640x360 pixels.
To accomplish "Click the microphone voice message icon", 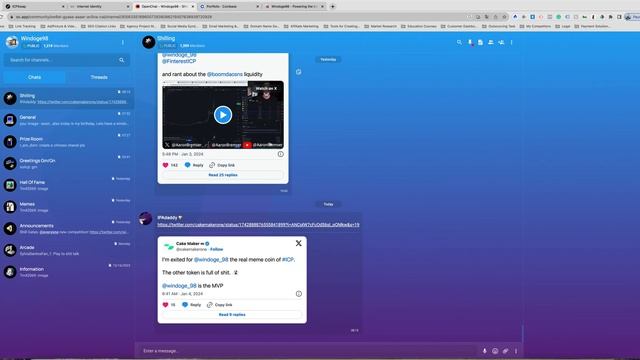I will pos(484,351).
